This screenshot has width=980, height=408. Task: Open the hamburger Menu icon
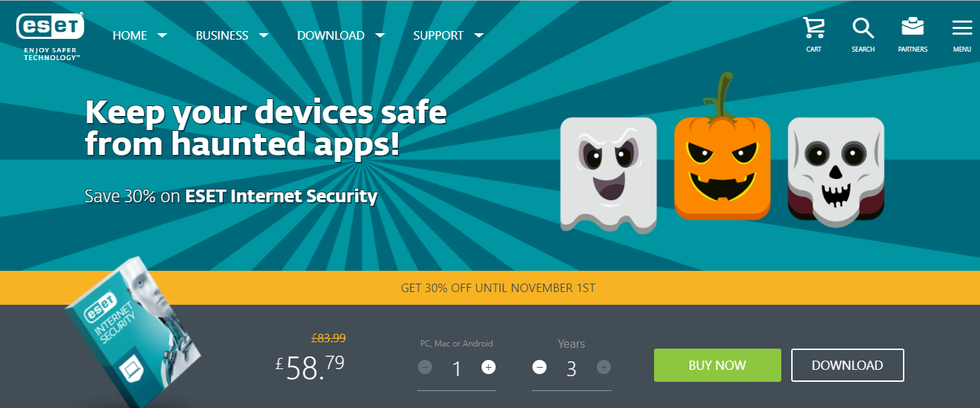point(962,28)
